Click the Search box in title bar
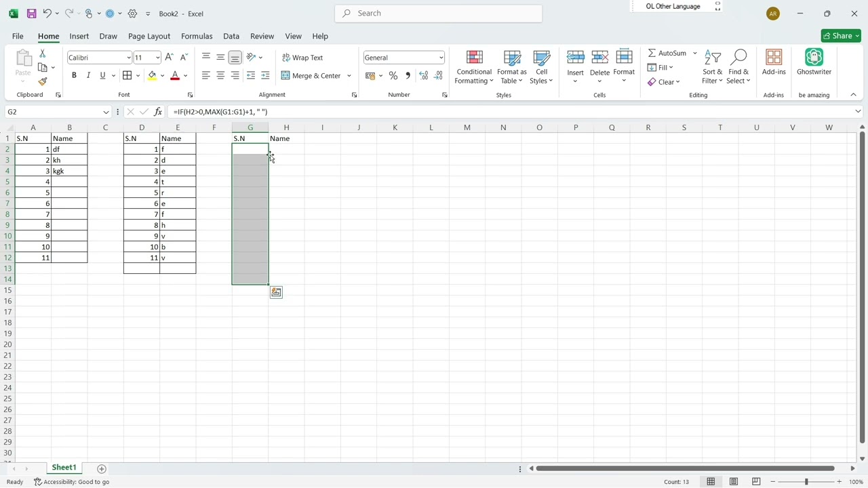 (439, 14)
